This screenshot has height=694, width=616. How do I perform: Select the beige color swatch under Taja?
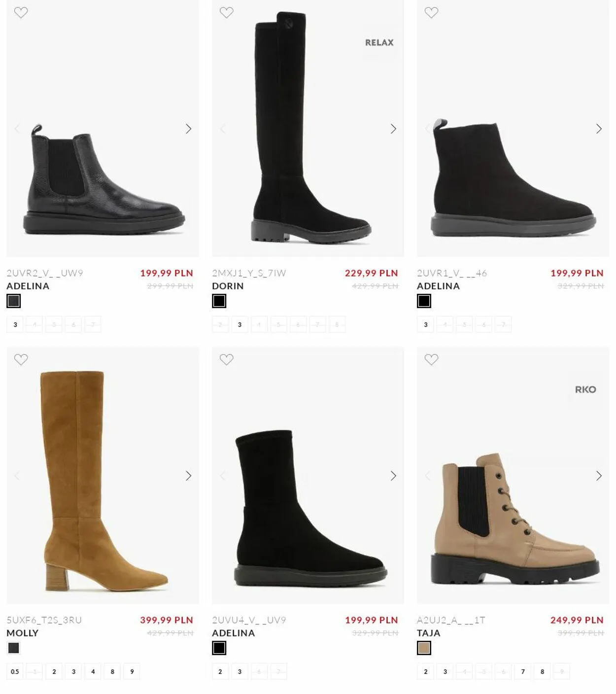point(424,648)
